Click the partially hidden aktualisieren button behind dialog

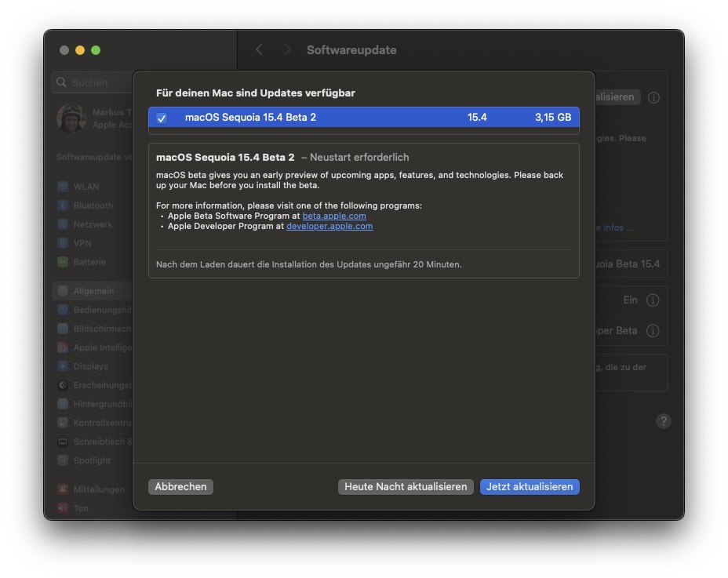(x=617, y=97)
